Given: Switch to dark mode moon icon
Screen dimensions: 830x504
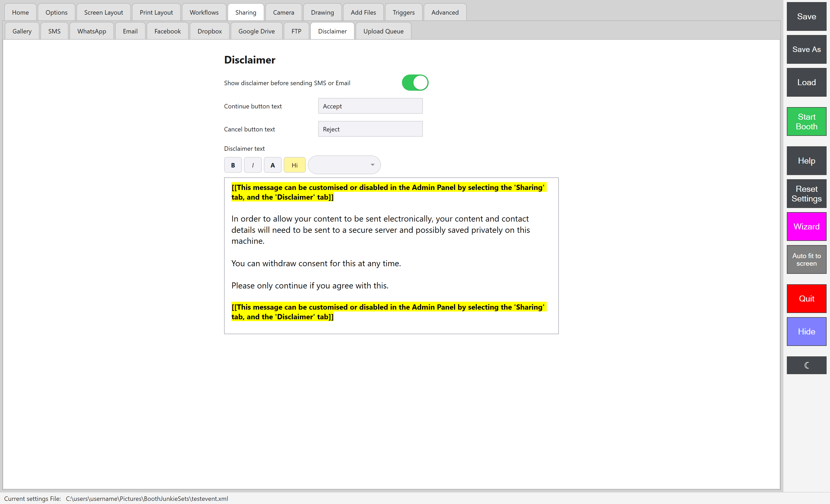Looking at the screenshot, I should [806, 365].
